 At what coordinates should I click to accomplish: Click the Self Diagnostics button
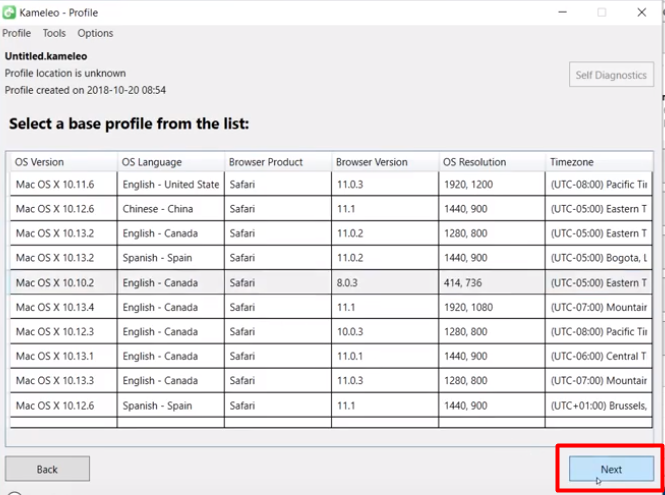coord(611,75)
